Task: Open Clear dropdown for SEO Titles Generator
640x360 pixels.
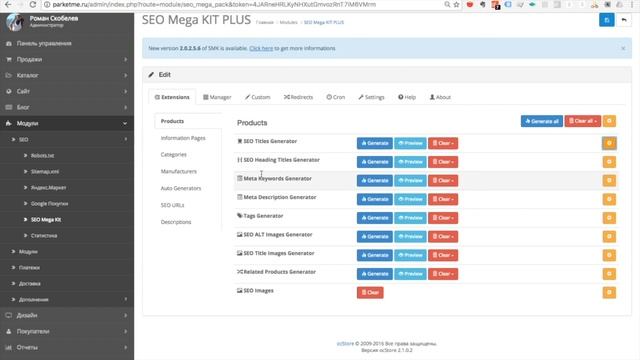Action: pos(443,143)
